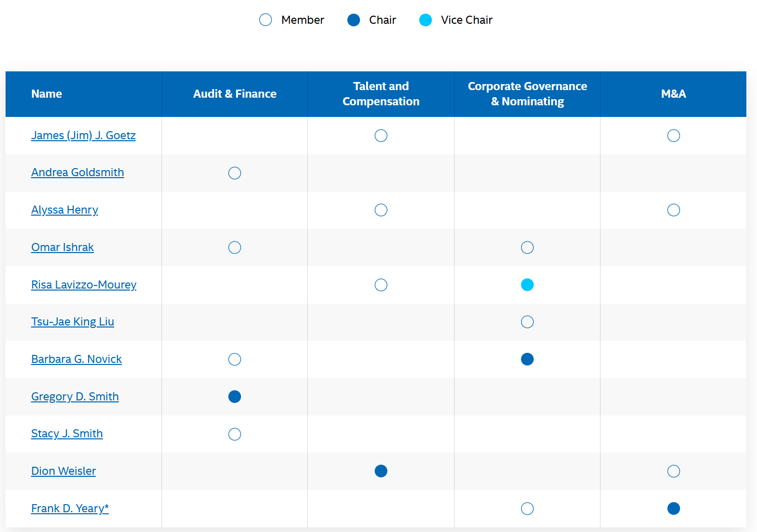Visit Stacy J. Smith's profile page
This screenshot has width=757, height=532.
[x=67, y=434]
